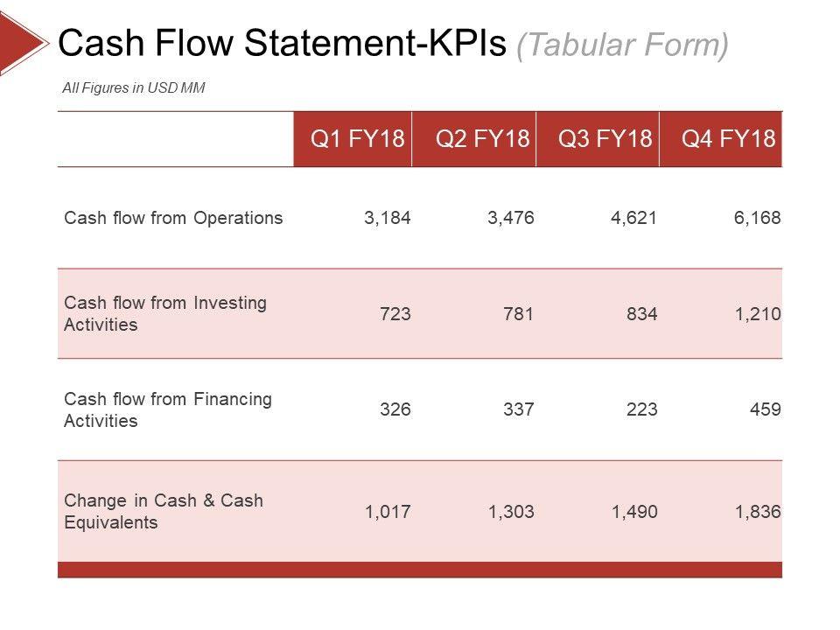The height and width of the screenshot is (630, 840).
Task: Click the 1,017 Change in Cash value
Action: click(x=387, y=511)
